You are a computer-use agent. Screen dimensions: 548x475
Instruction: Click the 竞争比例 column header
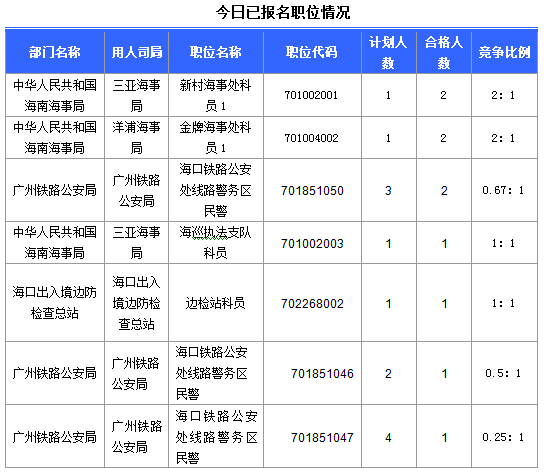coord(504,52)
